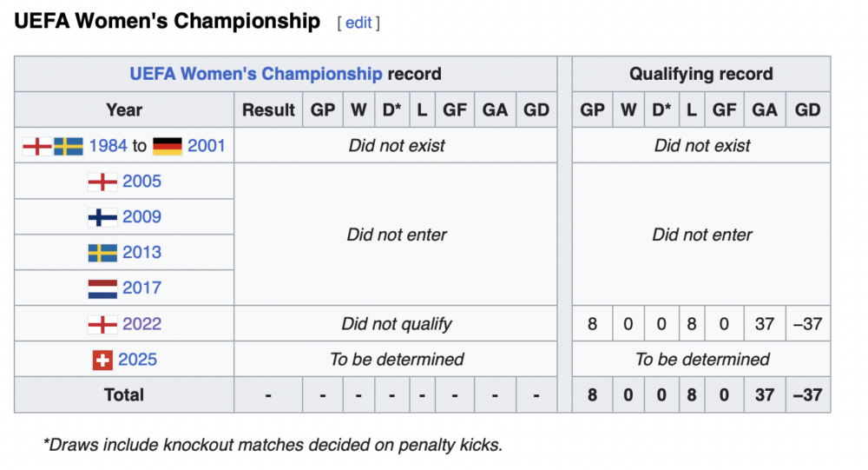Click the Netherlands flag next to 2017

pyautogui.click(x=102, y=288)
